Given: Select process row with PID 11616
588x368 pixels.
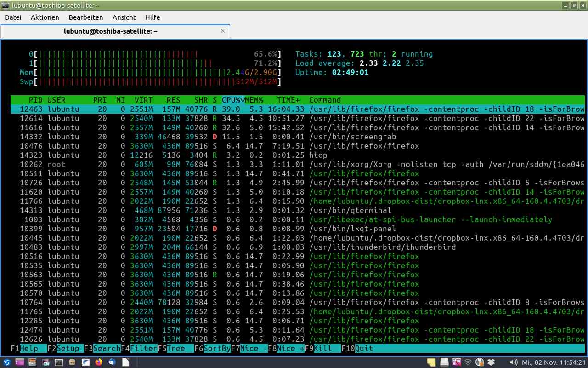Looking at the screenshot, I should click(298, 127).
